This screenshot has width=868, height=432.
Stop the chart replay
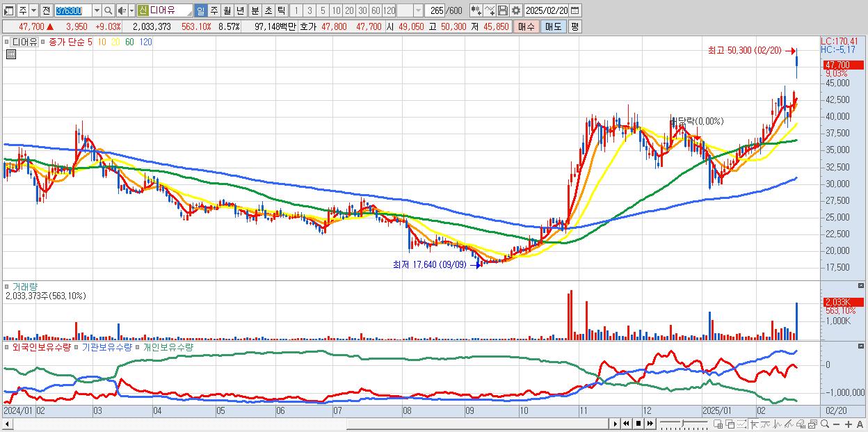click(x=638, y=424)
